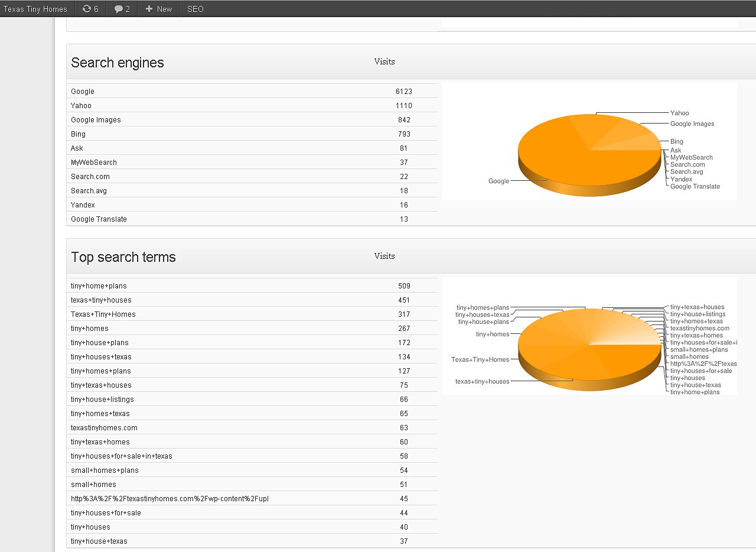This screenshot has height=552, width=756.
Task: Click the Search engines section heading
Action: (x=118, y=63)
